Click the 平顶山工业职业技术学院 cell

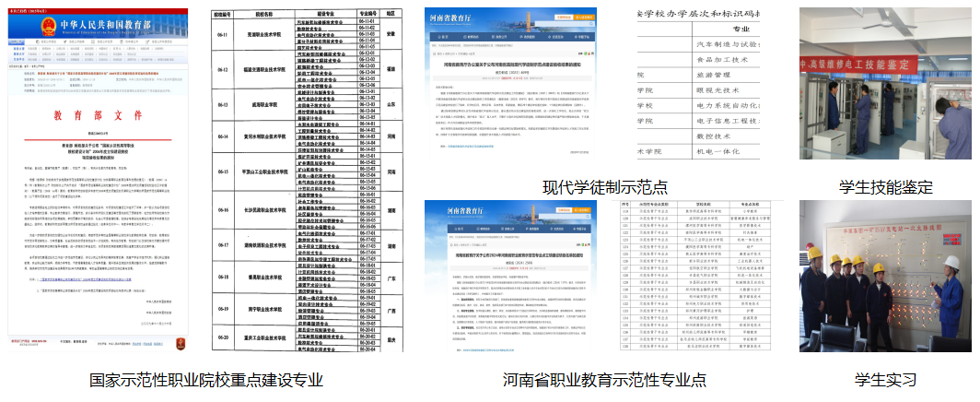coord(265,171)
